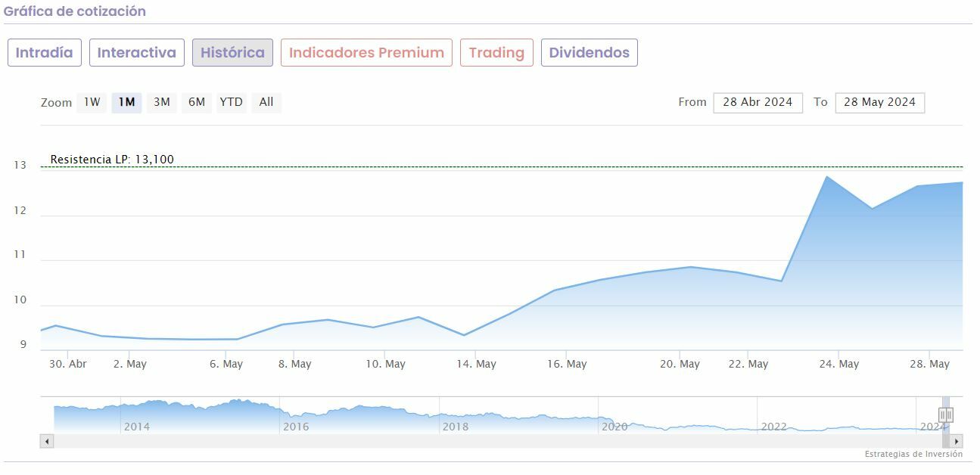Image resolution: width=980 pixels, height=475 pixels.
Task: Set zoom range to 1W
Action: pyautogui.click(x=92, y=102)
